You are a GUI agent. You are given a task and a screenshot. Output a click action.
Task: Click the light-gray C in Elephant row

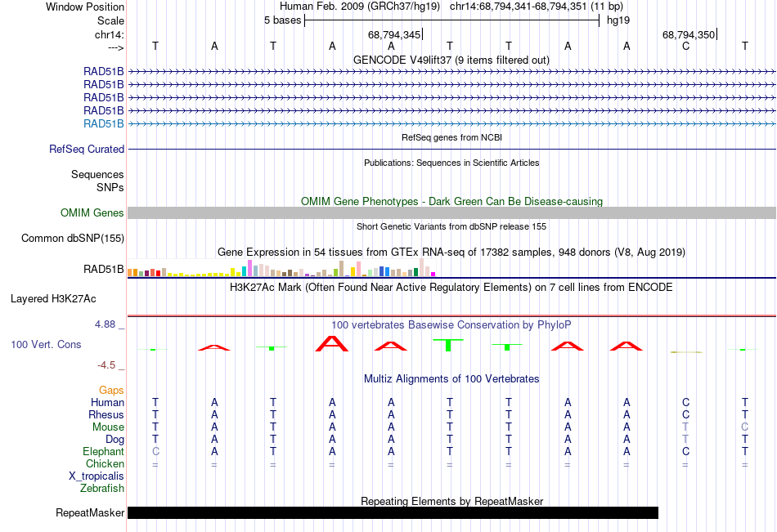[x=155, y=451]
